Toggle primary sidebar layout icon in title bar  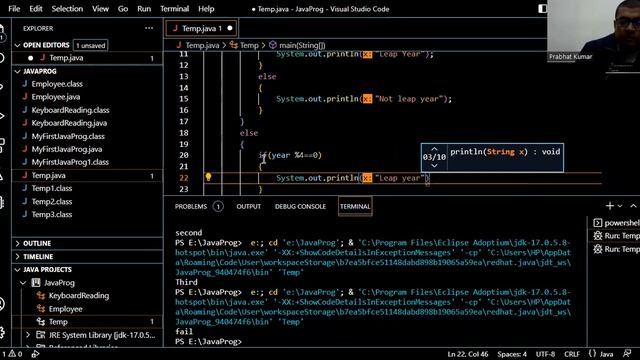(542, 9)
